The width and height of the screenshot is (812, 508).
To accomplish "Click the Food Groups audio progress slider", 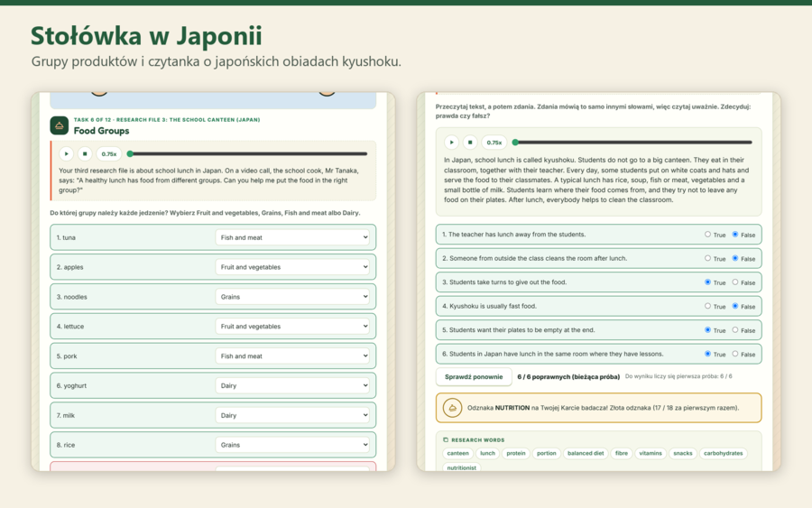I will [x=249, y=153].
